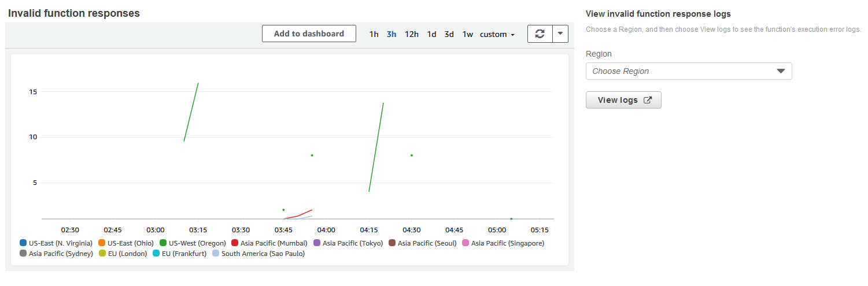Click the Add to dashboard button
The image size is (868, 286).
[309, 34]
